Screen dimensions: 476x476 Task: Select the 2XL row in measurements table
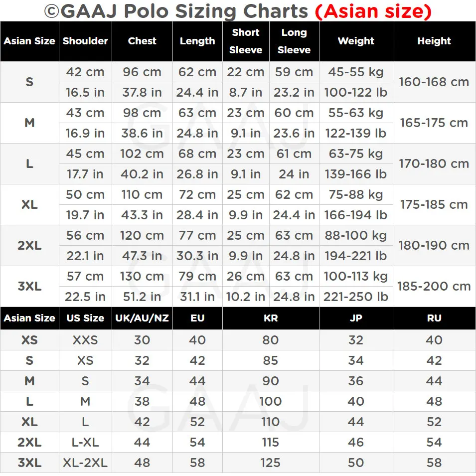29,246
